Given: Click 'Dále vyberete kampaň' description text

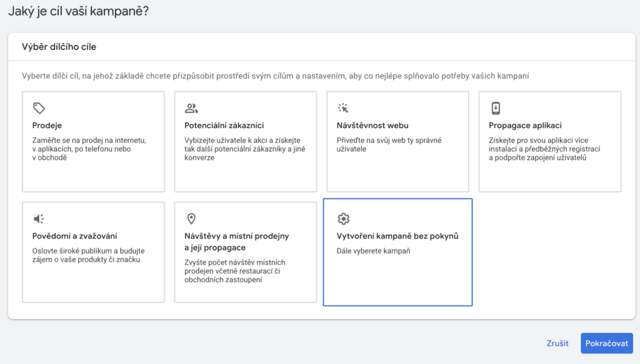Looking at the screenshot, I should [x=372, y=251].
